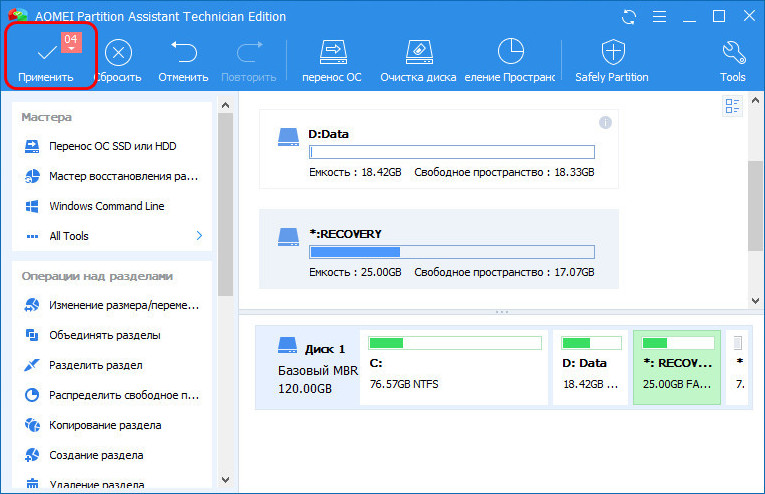Image resolution: width=765 pixels, height=494 pixels.
Task: Click the pie icon beside Распределить свободное
Action: click(x=32, y=395)
